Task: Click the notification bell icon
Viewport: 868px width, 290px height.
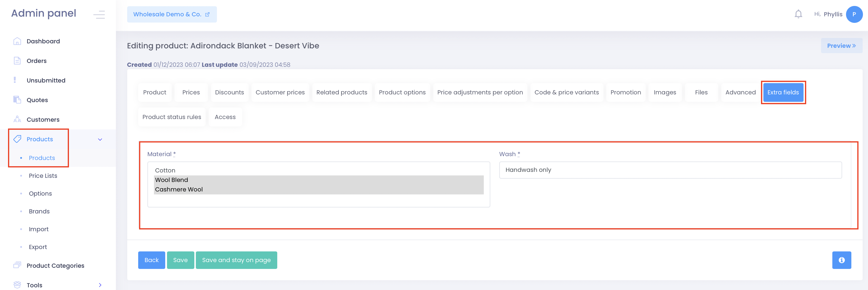Action: point(798,14)
